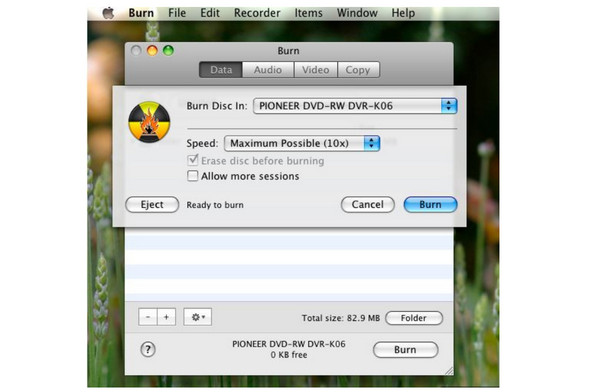The height and width of the screenshot is (392, 600).
Task: Open the Burn Disc In dropdown
Action: tap(355, 106)
